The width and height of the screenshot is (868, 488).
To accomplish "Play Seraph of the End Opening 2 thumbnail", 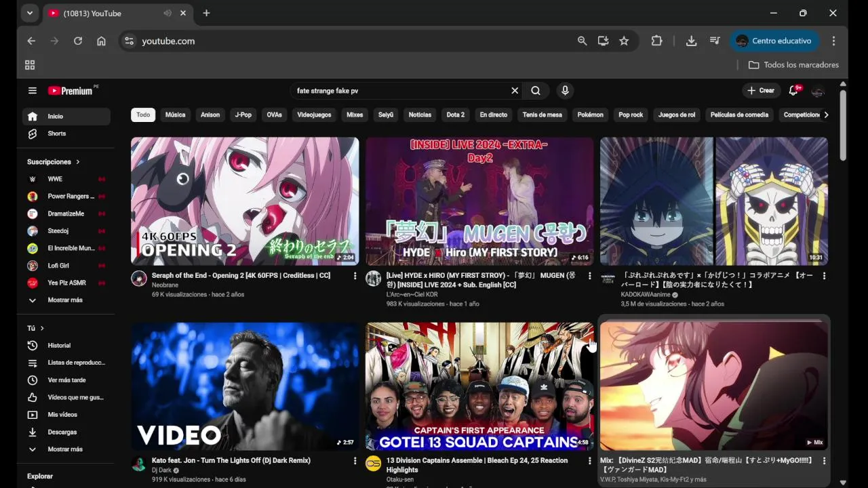I will 245,201.
